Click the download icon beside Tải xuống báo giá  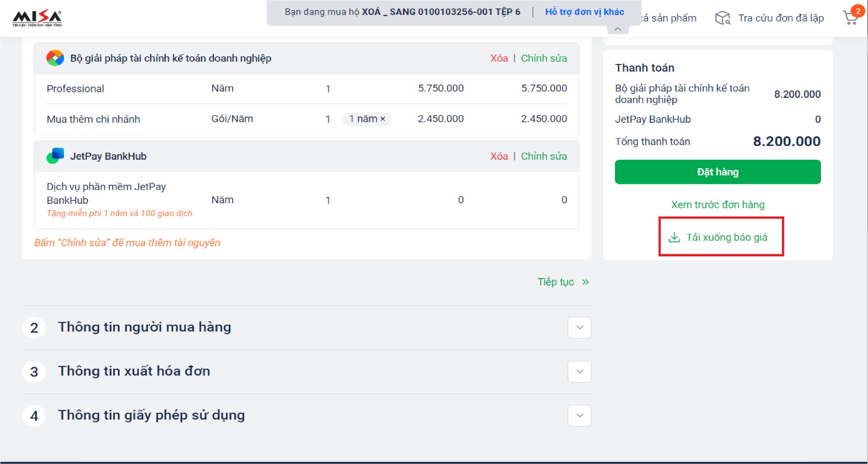pos(674,237)
